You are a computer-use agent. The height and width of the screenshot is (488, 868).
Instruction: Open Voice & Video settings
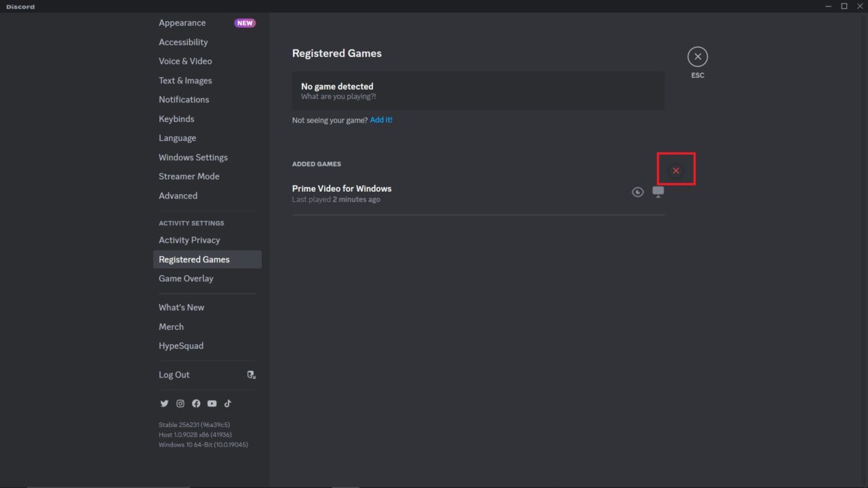[x=185, y=61]
